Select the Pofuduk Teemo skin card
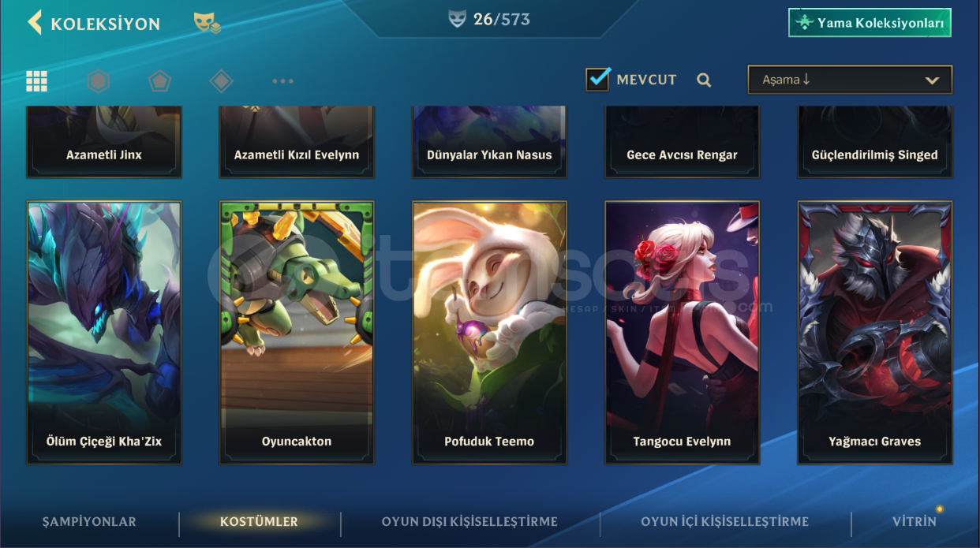The width and height of the screenshot is (980, 548). click(x=489, y=332)
